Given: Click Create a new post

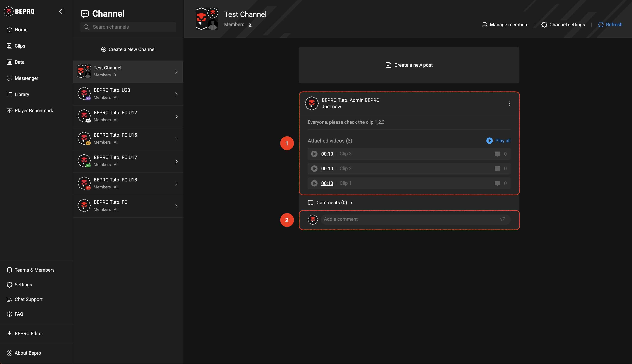Looking at the screenshot, I should pos(409,65).
